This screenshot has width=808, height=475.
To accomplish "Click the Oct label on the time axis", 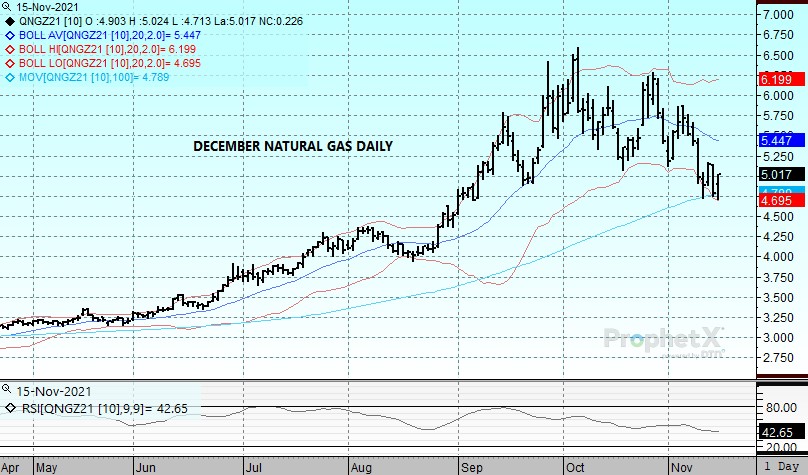I will point(575,466).
